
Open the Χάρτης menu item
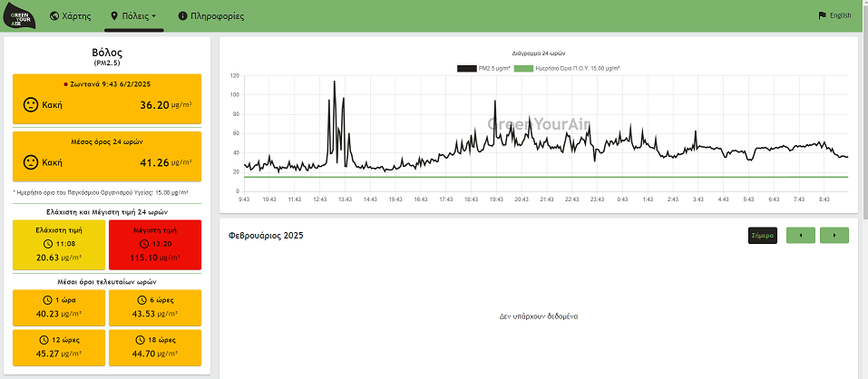tap(71, 16)
